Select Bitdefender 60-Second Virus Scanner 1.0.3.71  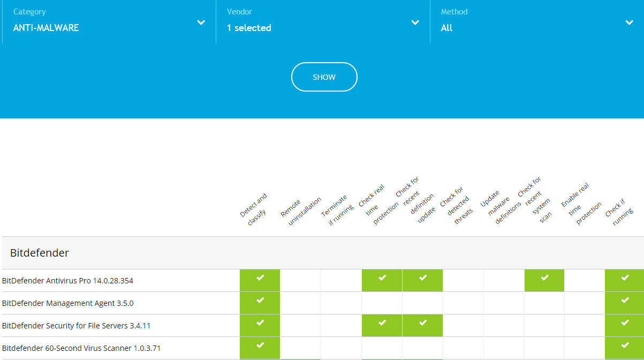[81, 348]
